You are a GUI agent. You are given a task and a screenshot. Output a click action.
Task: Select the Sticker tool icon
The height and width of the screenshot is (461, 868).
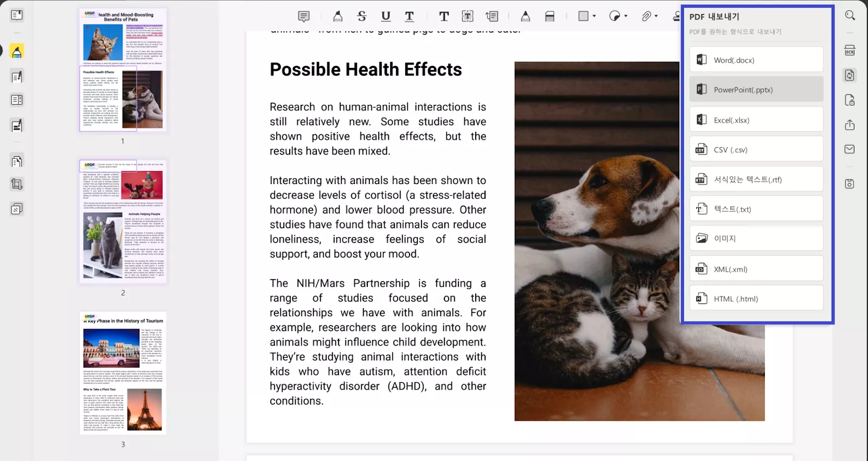[615, 16]
